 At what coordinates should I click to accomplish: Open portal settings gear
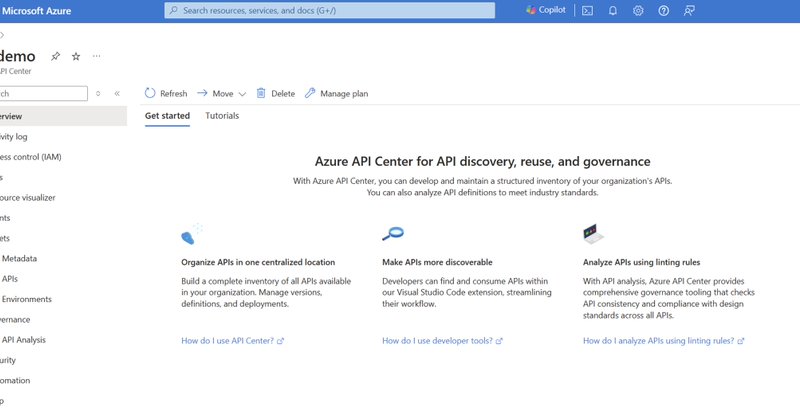point(638,10)
